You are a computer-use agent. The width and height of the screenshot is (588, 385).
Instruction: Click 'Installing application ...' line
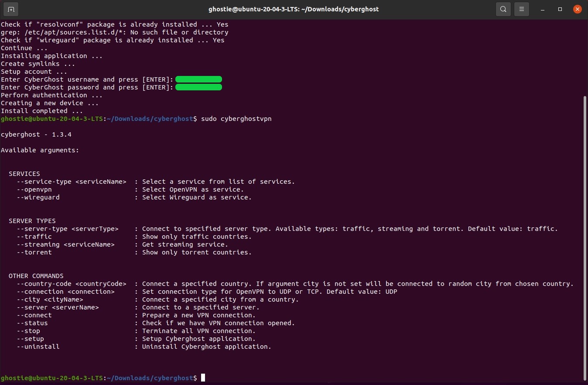pyautogui.click(x=52, y=56)
